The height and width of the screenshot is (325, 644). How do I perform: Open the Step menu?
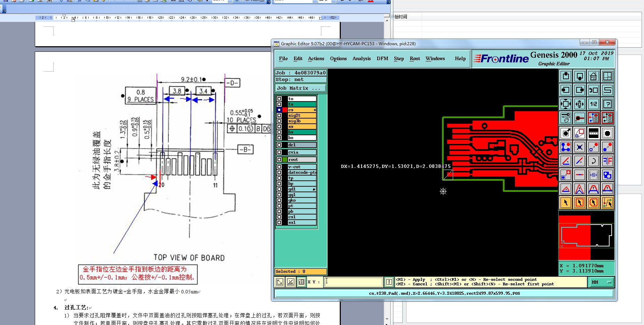[x=399, y=59]
